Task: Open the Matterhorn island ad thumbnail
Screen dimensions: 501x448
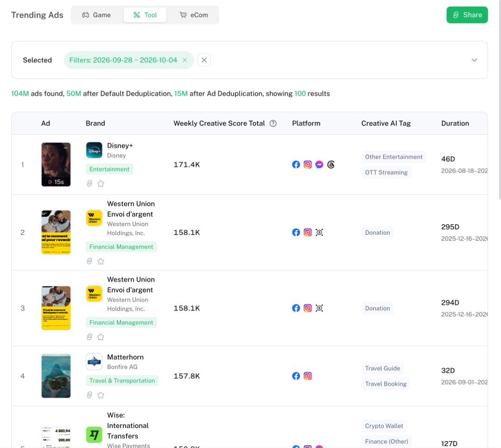Action: 56,376
